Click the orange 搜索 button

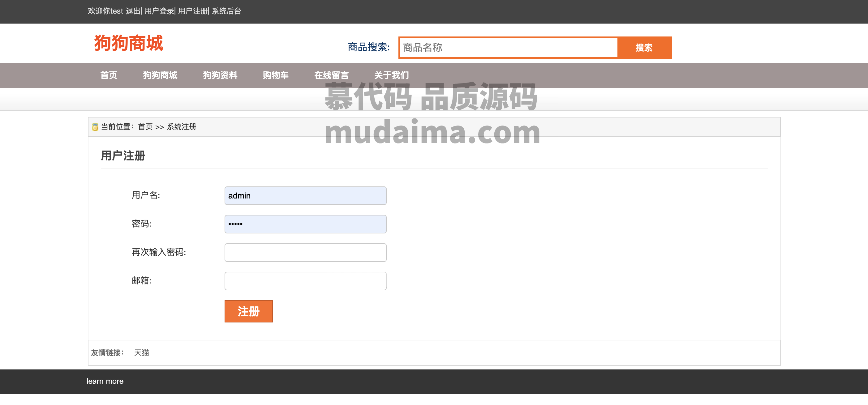click(x=644, y=48)
